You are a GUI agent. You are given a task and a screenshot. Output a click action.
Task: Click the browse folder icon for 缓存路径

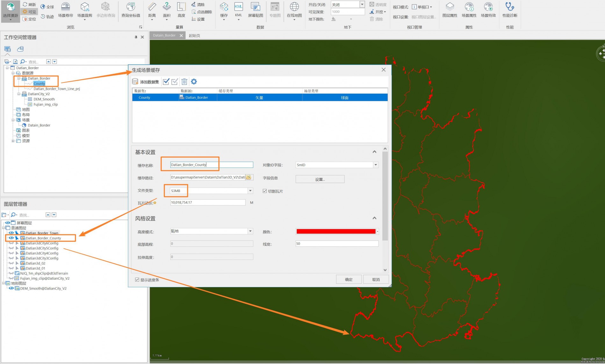point(249,177)
